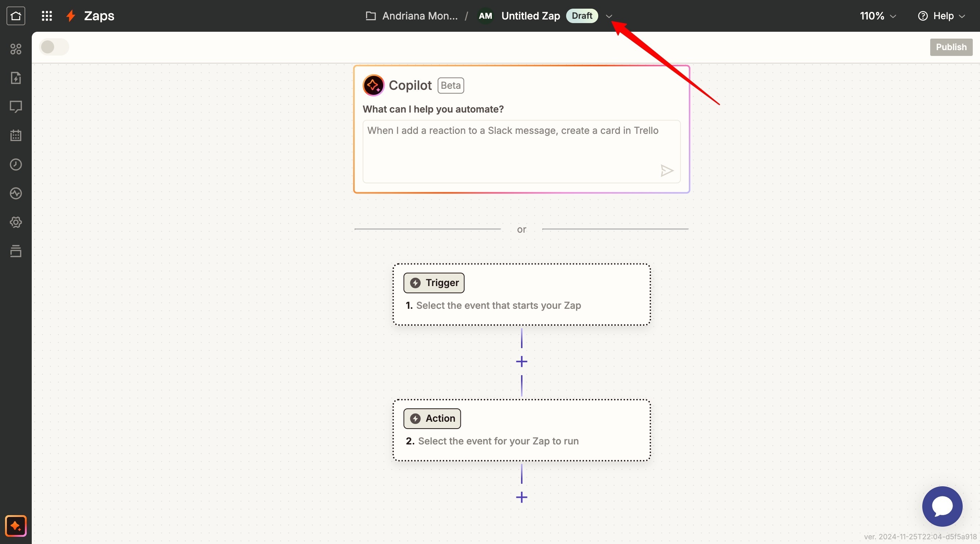Open the calendar schedule sidebar icon
This screenshot has width=980, height=544.
(16, 135)
